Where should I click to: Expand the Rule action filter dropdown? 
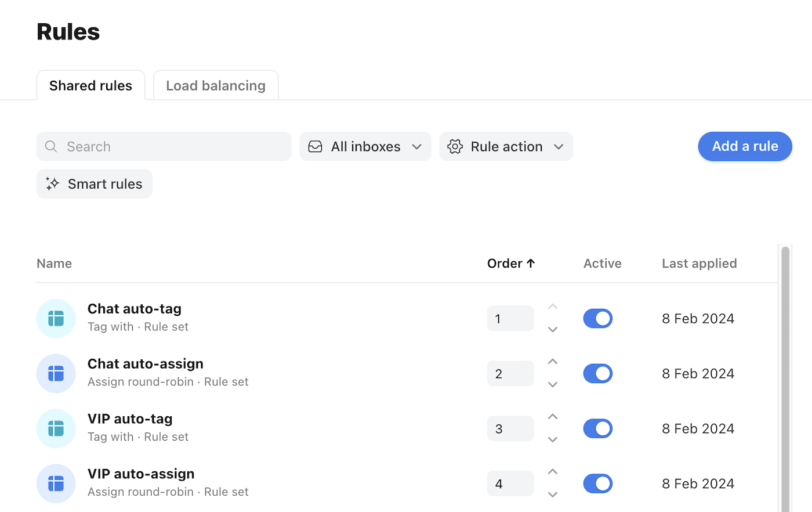click(506, 146)
